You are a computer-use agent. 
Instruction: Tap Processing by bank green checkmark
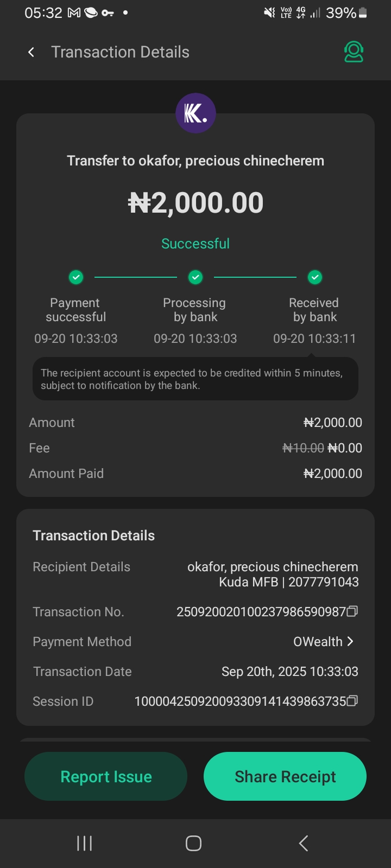[x=195, y=277]
